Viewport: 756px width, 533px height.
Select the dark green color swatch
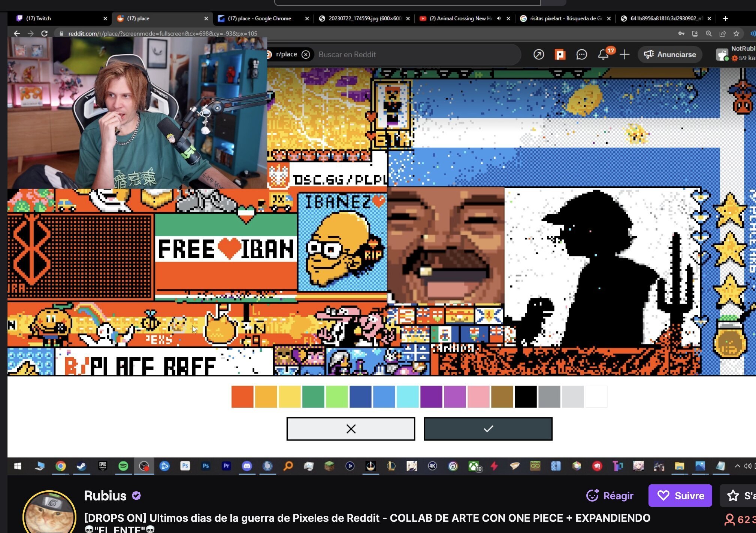(313, 397)
